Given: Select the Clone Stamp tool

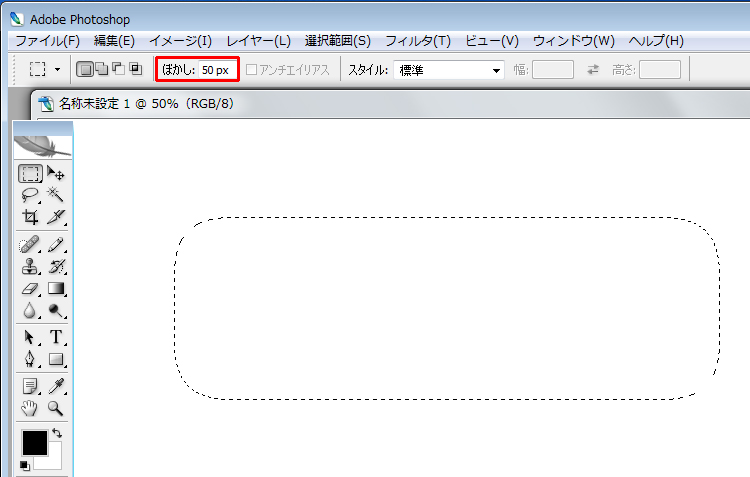Looking at the screenshot, I should (x=30, y=267).
